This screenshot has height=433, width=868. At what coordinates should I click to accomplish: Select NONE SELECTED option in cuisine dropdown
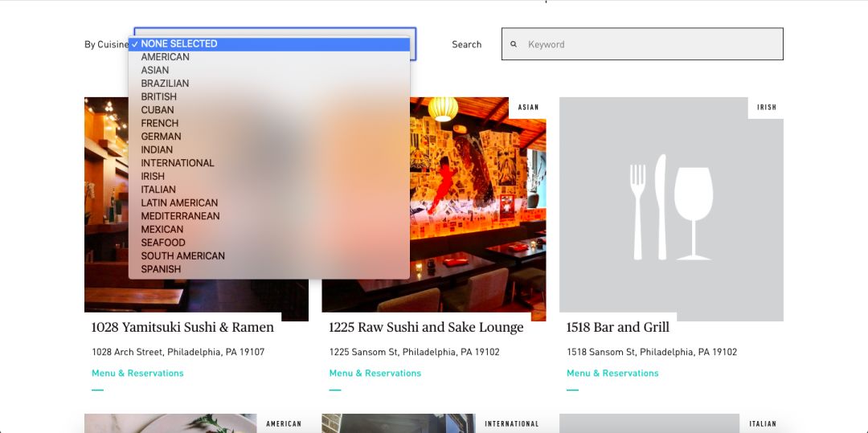(x=269, y=43)
